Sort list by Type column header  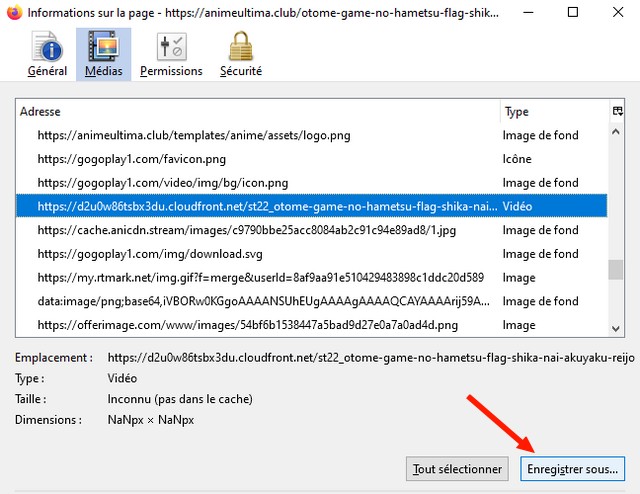coord(555,111)
